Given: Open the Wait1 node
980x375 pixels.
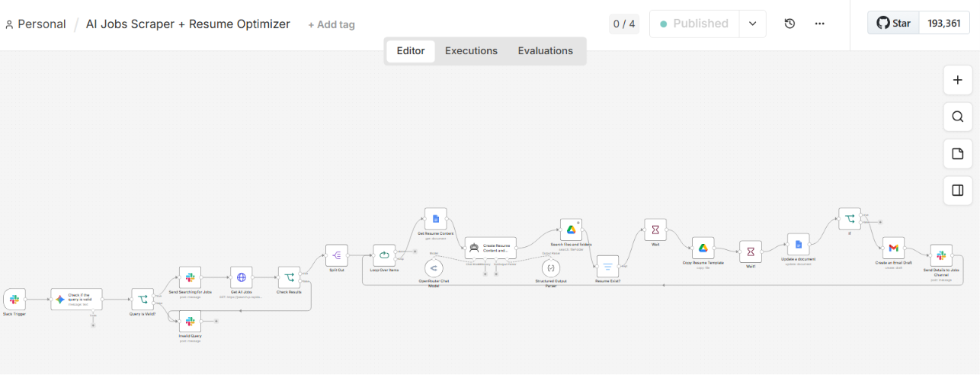Looking at the screenshot, I should pos(751,252).
